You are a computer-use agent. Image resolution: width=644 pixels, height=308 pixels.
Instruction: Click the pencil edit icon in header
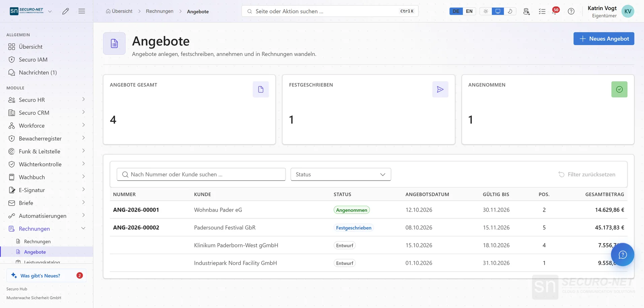tap(66, 11)
